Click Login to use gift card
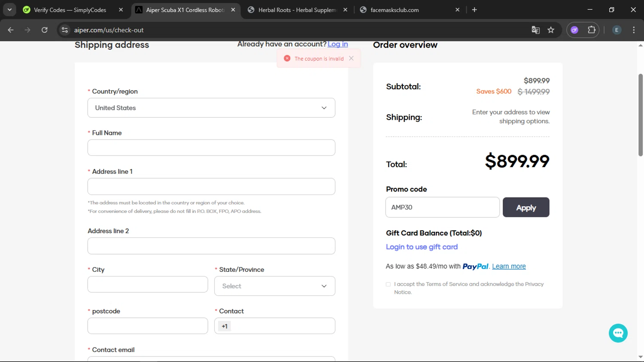This screenshot has width=644, height=362. [x=422, y=247]
